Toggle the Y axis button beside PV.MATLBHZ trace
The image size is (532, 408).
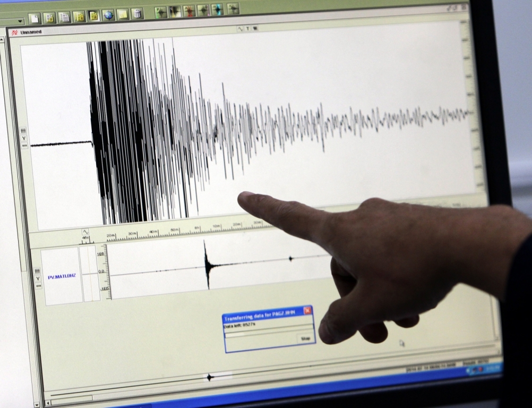[x=38, y=278]
